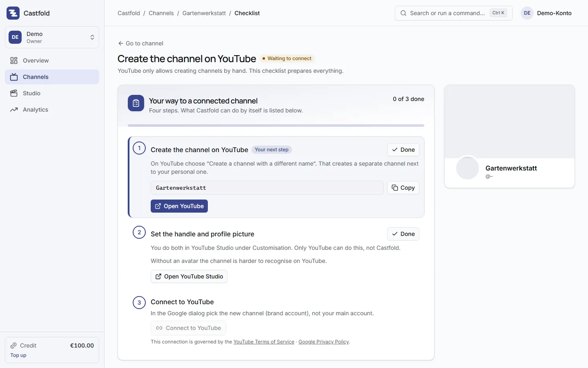Click the checklist progress bar

point(276,126)
